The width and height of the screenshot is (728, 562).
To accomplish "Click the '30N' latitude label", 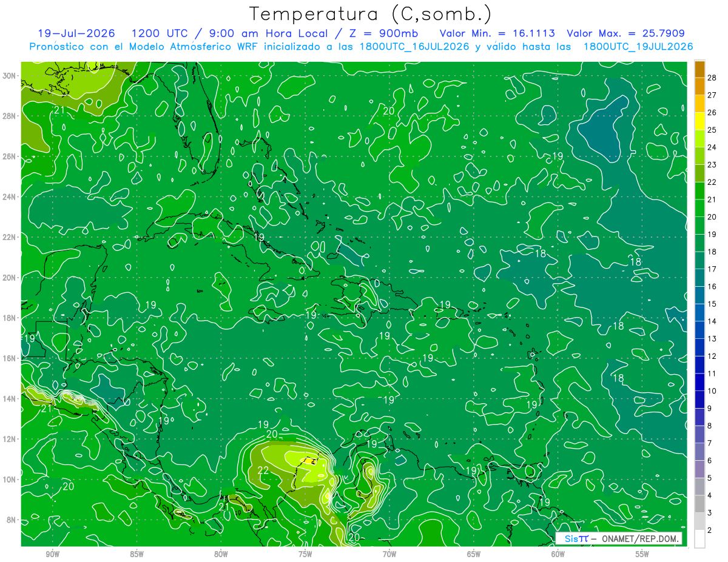I will tap(10, 75).
